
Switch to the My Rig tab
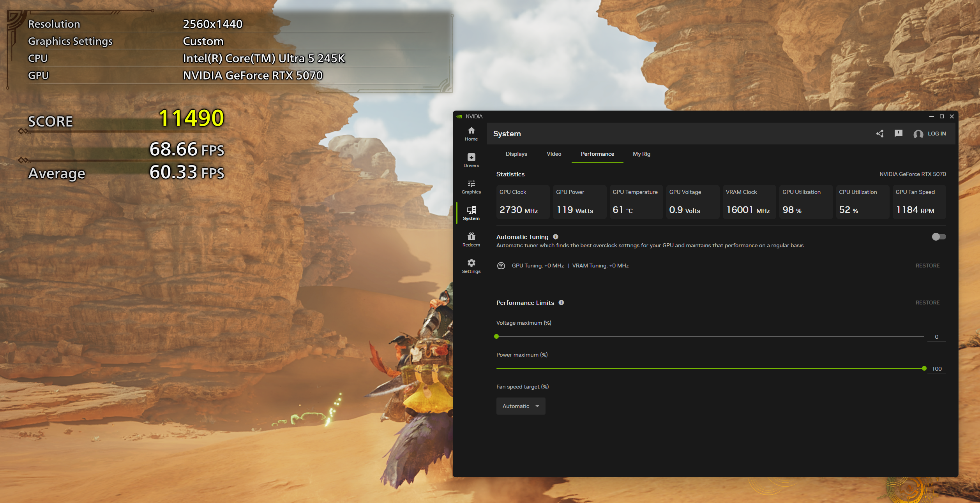point(641,154)
